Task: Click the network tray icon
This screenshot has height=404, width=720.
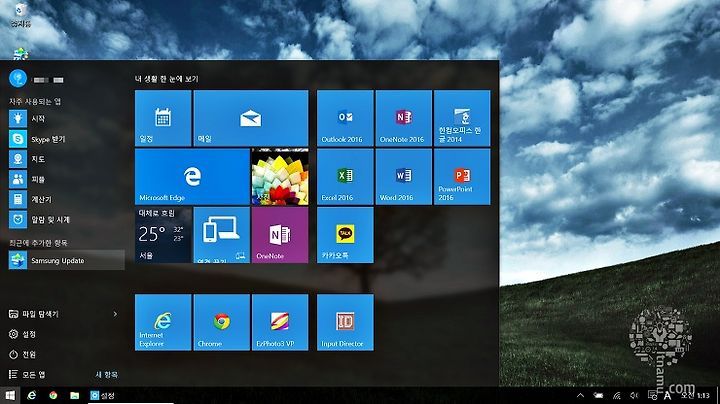Action: (616, 395)
